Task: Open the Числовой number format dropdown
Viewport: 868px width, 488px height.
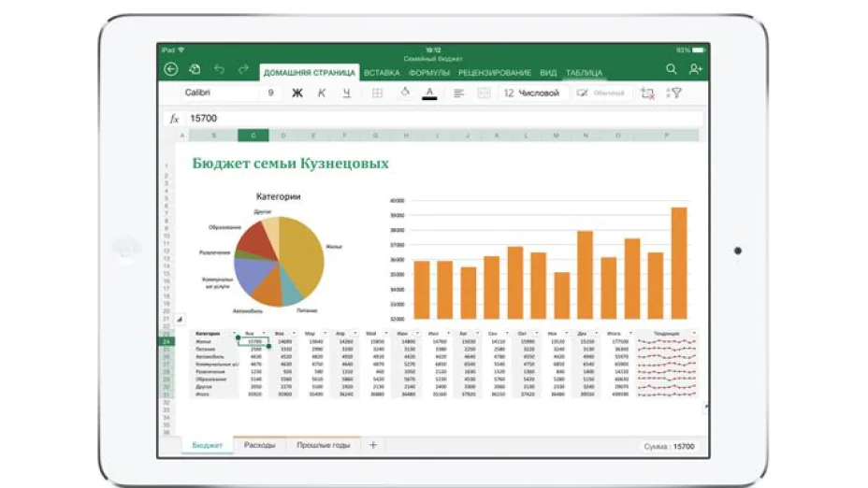Action: coord(531,93)
